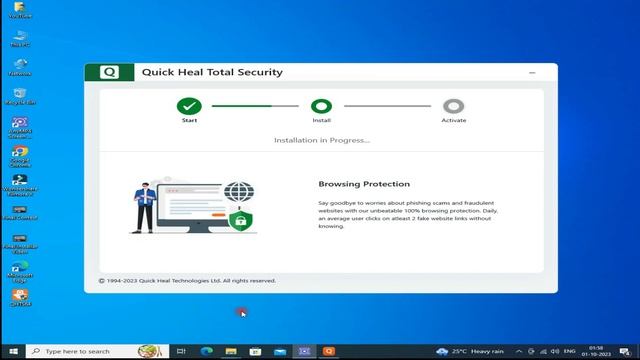Open the weather widget showing 25°C Heavy rain
The height and width of the screenshot is (360, 640).
pos(470,351)
